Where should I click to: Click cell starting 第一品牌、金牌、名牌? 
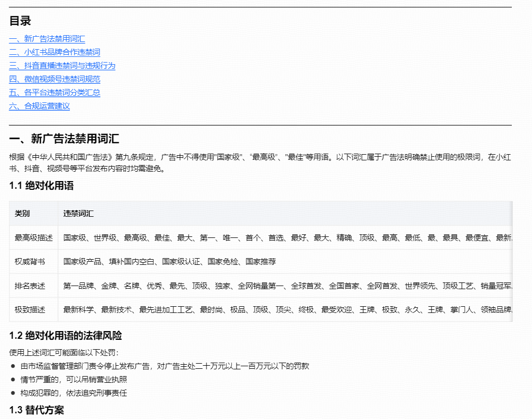(x=285, y=286)
